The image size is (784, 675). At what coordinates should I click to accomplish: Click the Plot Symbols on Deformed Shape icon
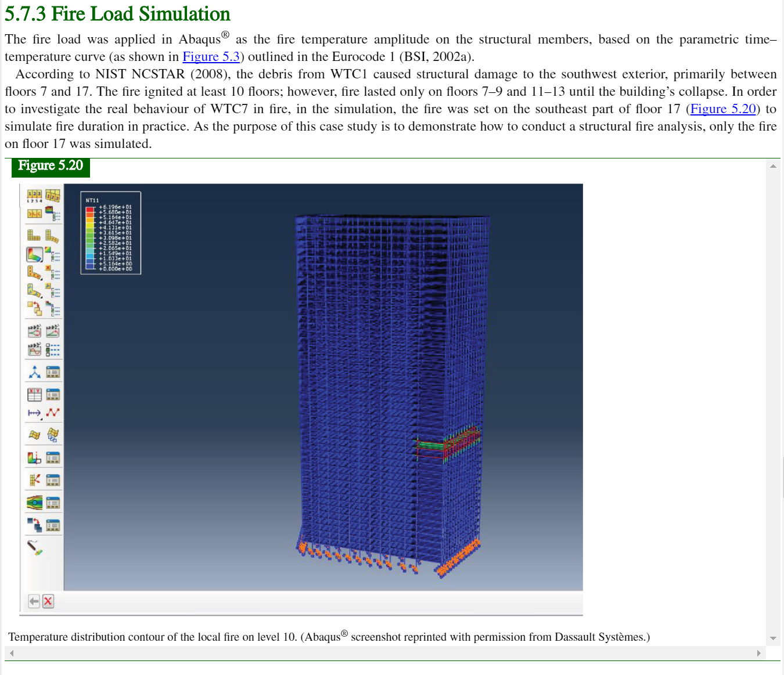(34, 272)
